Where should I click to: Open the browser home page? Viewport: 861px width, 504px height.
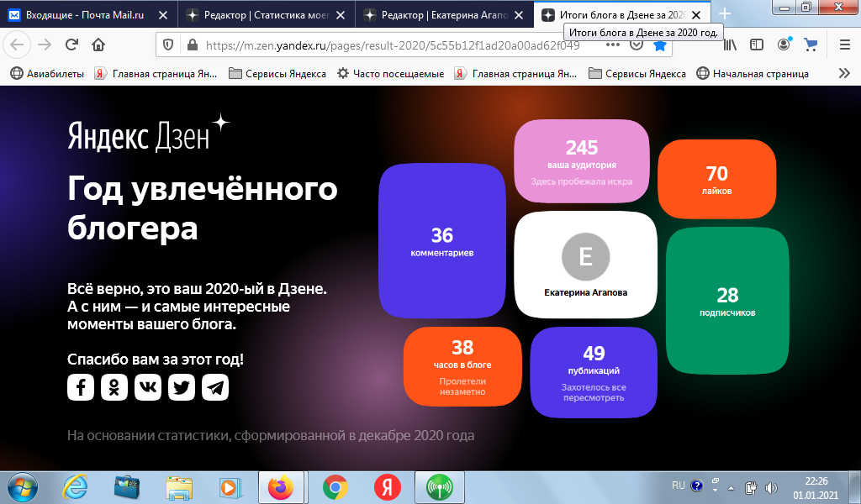pyautogui.click(x=98, y=45)
